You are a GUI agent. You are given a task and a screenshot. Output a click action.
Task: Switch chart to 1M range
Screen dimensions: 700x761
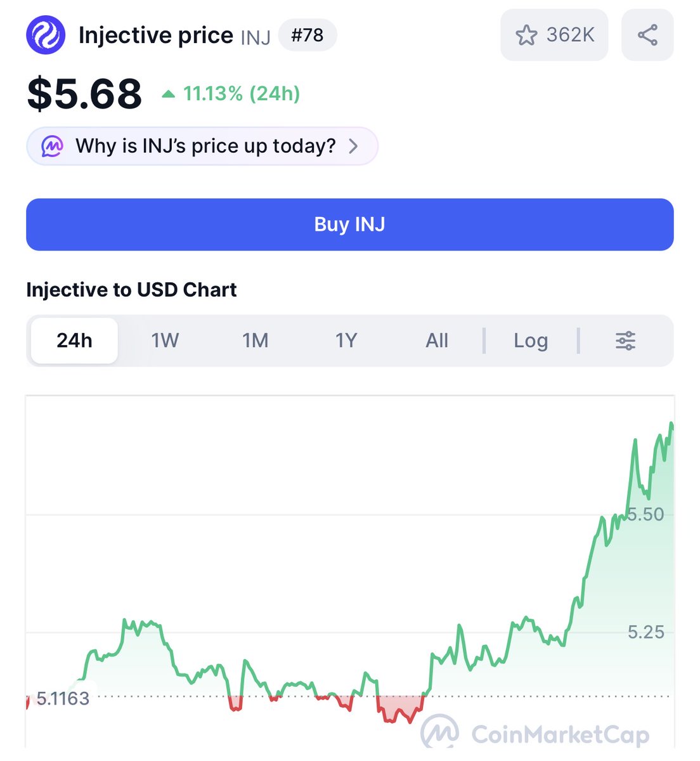256,341
